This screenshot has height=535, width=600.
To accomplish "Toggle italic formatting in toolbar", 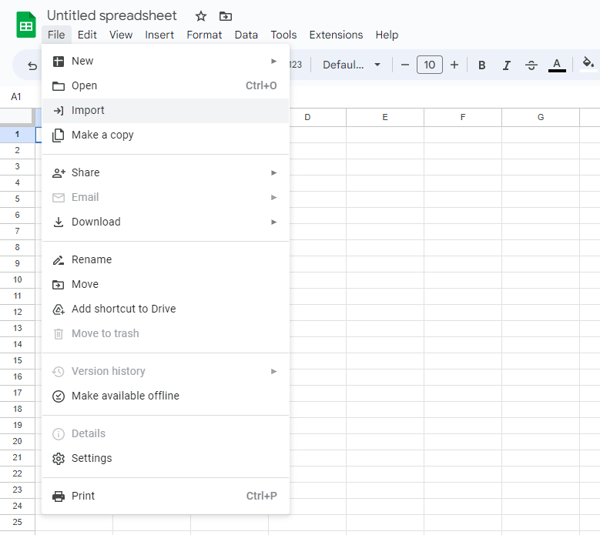I will tap(506, 65).
